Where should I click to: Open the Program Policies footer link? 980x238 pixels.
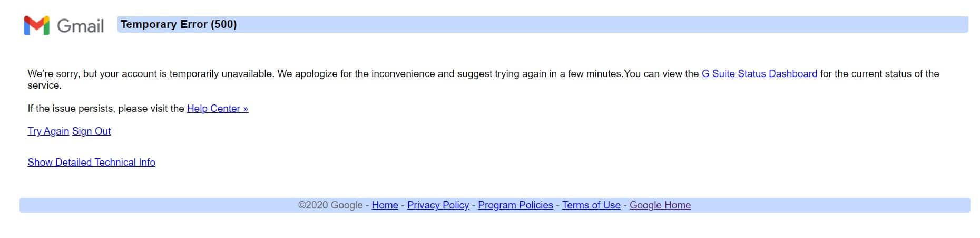click(516, 205)
